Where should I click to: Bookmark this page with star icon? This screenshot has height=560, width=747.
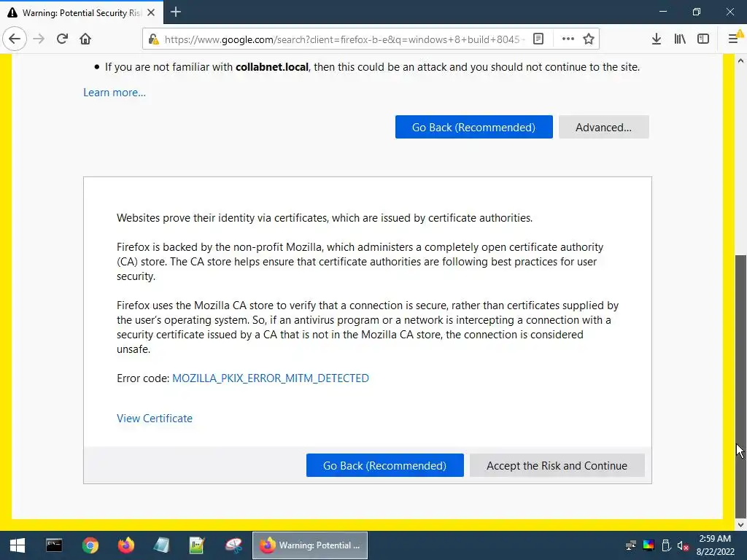point(589,39)
